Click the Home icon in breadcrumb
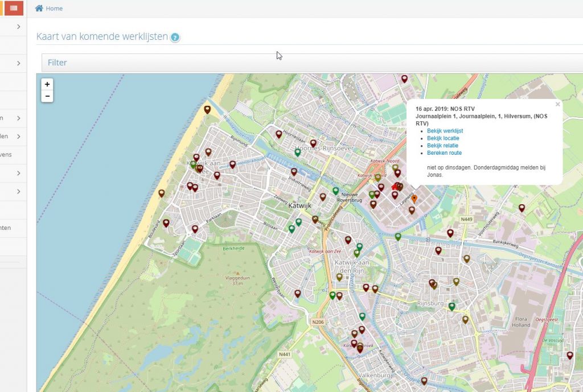The width and height of the screenshot is (583, 392). 39,9
